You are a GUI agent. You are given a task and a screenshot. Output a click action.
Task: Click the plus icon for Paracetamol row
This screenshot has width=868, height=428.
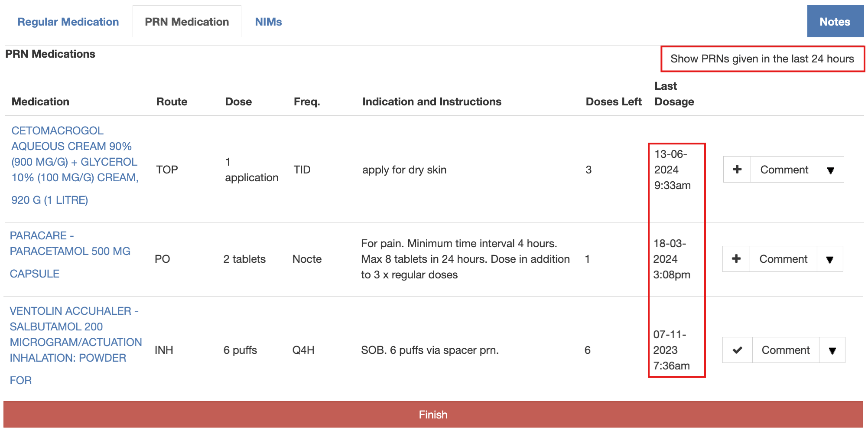(736, 259)
